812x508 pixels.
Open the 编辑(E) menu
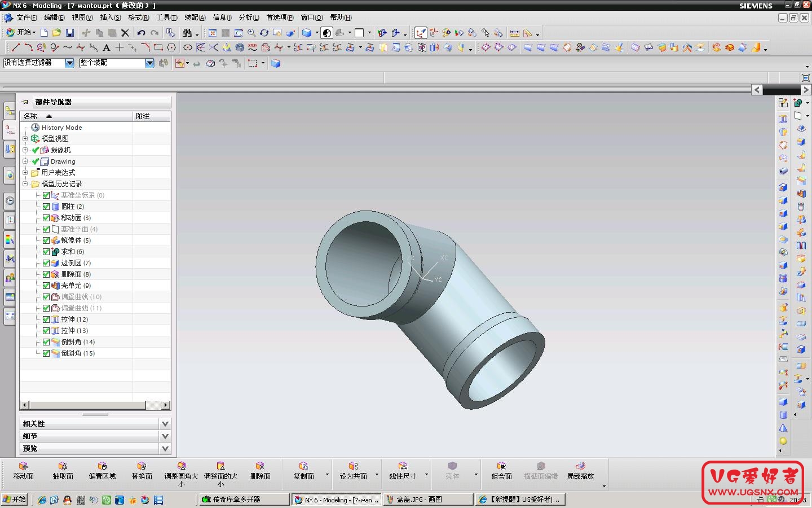[54, 17]
